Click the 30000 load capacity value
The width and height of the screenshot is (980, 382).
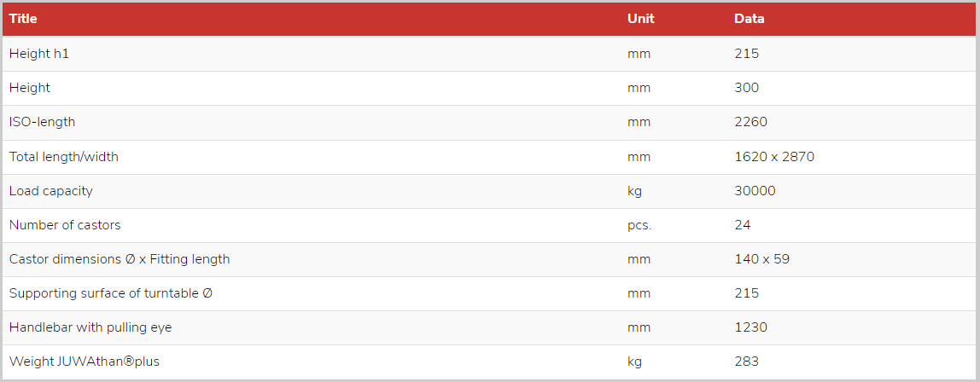(x=755, y=191)
